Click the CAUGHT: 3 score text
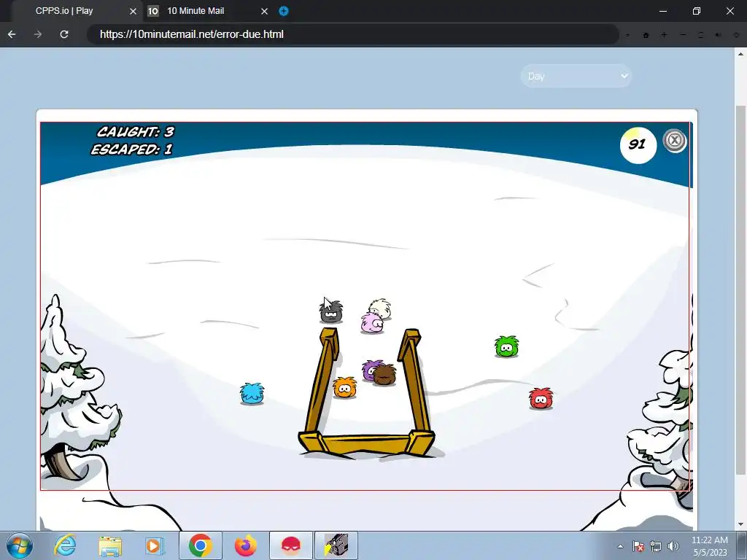This screenshot has height=560, width=747. click(x=135, y=132)
